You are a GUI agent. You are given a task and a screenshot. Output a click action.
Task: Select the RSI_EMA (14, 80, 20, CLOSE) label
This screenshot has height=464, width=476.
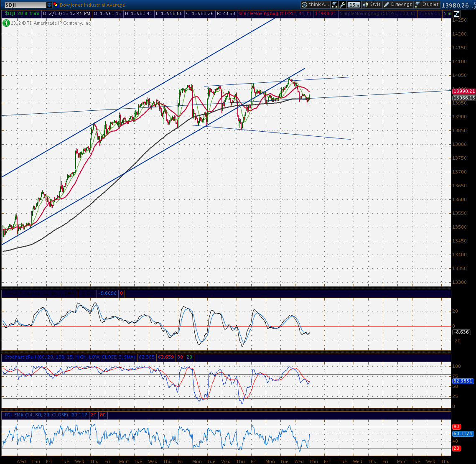pos(36,415)
